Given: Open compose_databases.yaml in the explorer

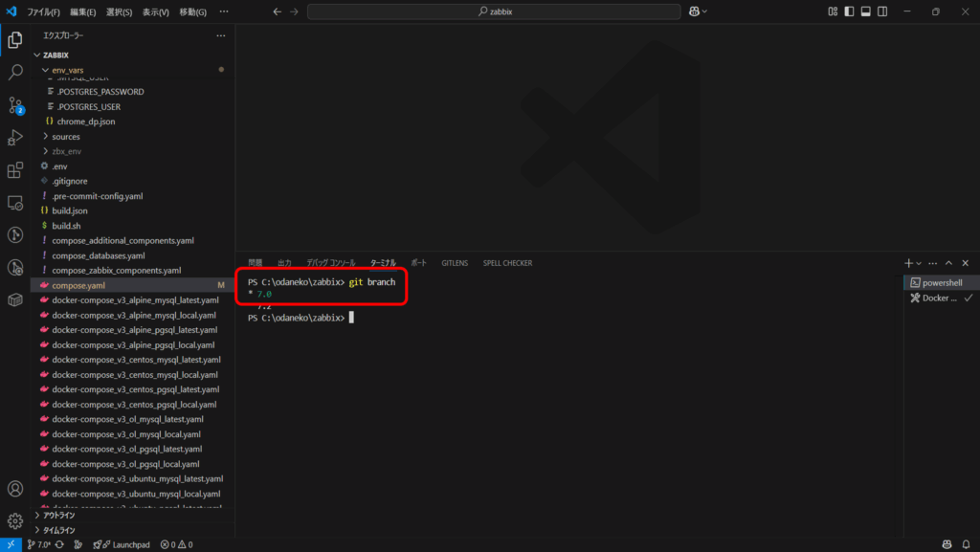Looking at the screenshot, I should click(x=132, y=255).
